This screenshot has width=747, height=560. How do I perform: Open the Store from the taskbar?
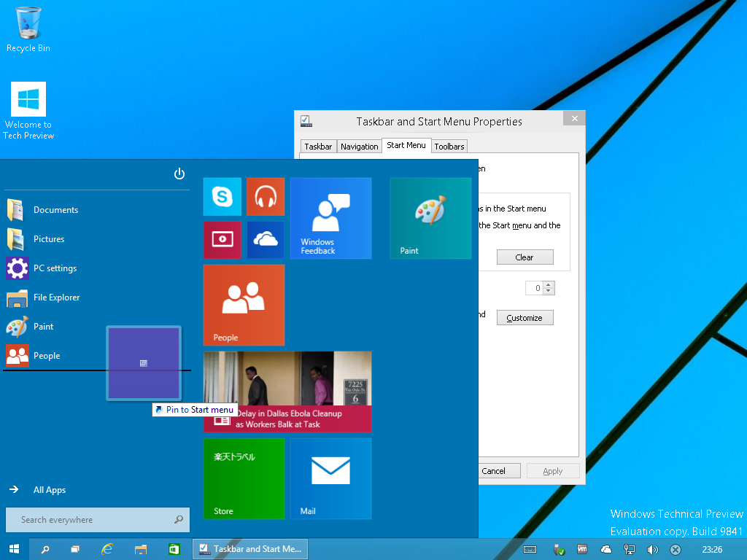click(174, 549)
